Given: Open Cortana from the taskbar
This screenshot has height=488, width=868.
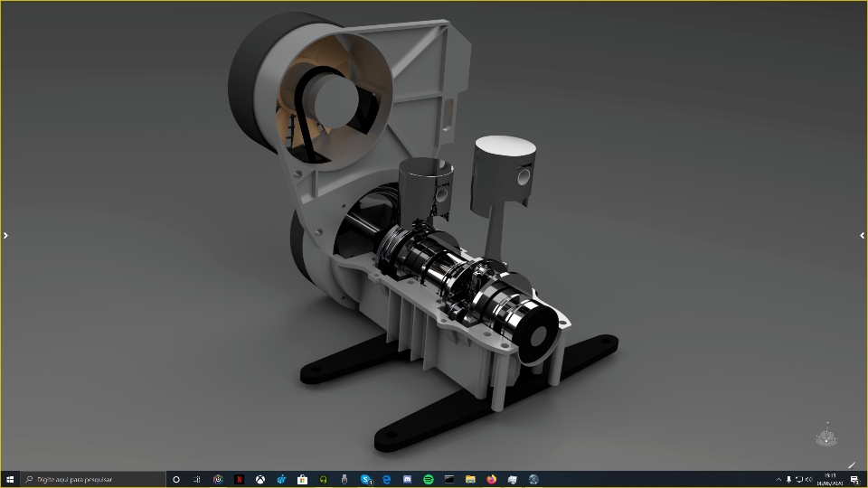Looking at the screenshot, I should (176, 479).
